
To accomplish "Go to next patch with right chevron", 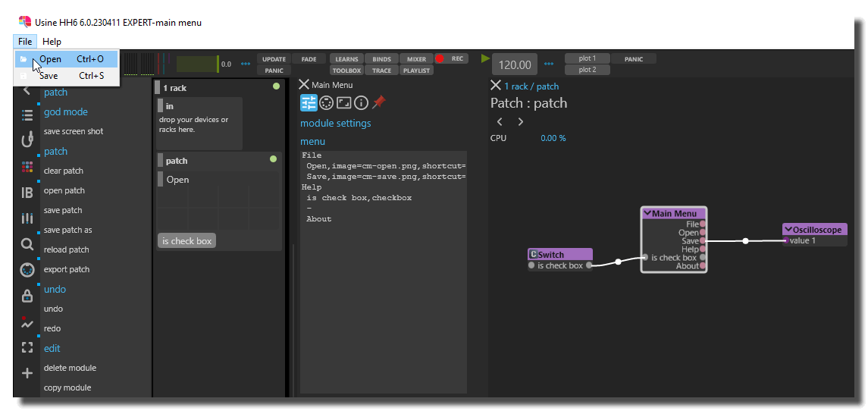I will (520, 121).
